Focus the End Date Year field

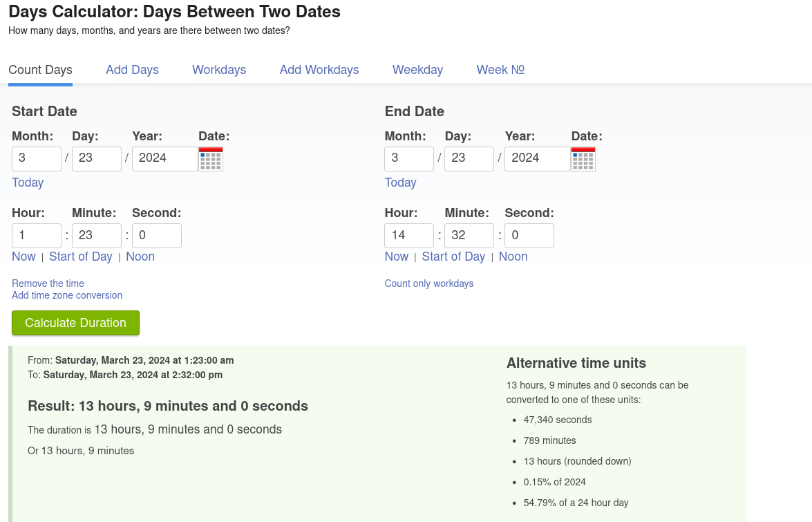538,159
